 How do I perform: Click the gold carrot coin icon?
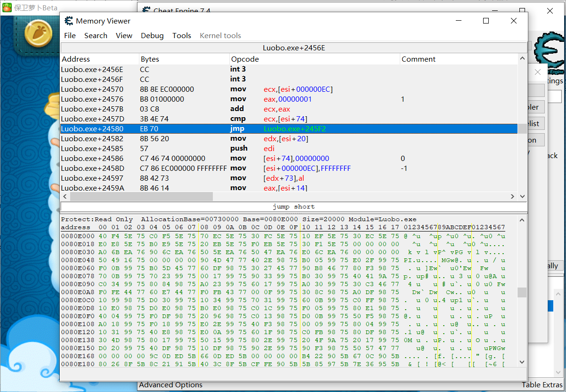[x=38, y=34]
